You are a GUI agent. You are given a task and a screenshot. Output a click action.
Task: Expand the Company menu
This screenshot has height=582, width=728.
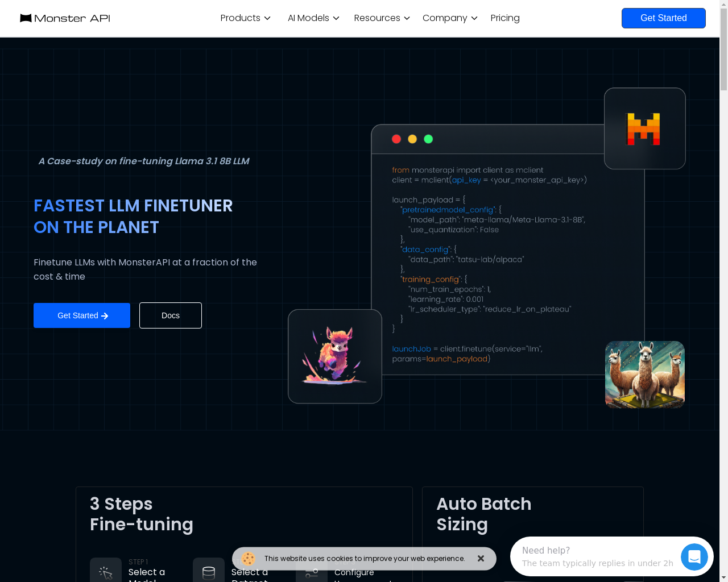tap(450, 18)
